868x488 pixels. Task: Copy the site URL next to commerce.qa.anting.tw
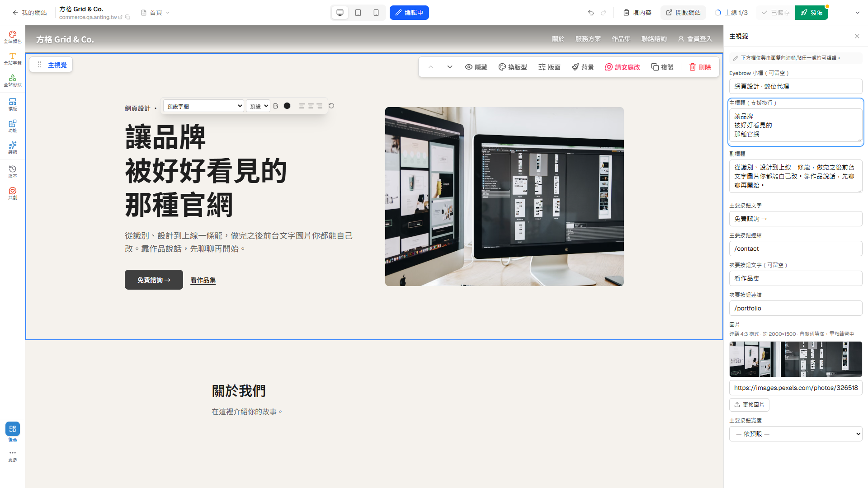(128, 17)
